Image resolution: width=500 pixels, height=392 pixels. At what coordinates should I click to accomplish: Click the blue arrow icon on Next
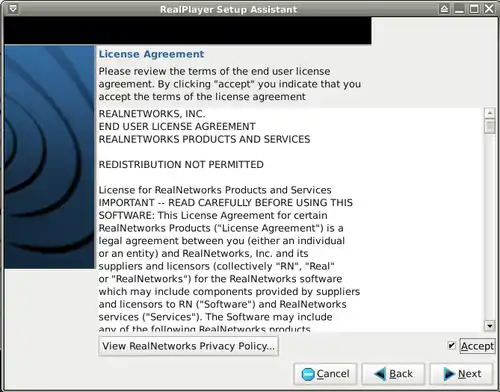point(449,374)
